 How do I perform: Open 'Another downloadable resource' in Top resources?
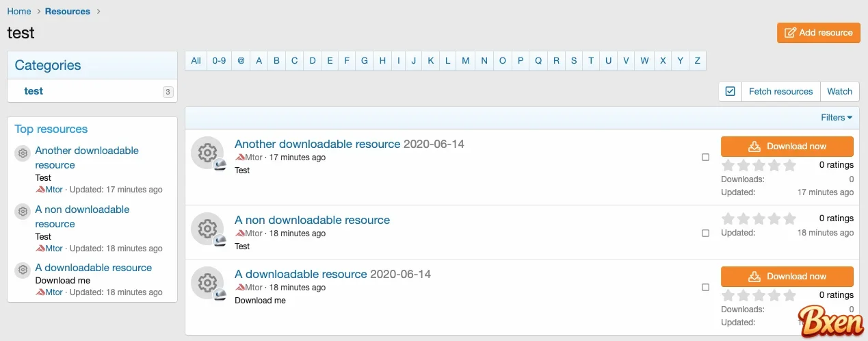click(87, 157)
